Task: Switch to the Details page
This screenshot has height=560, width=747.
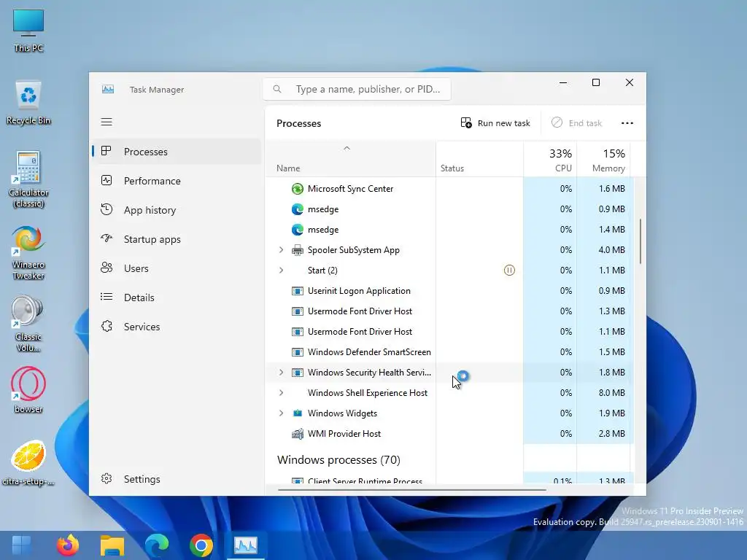Action: (x=177, y=297)
